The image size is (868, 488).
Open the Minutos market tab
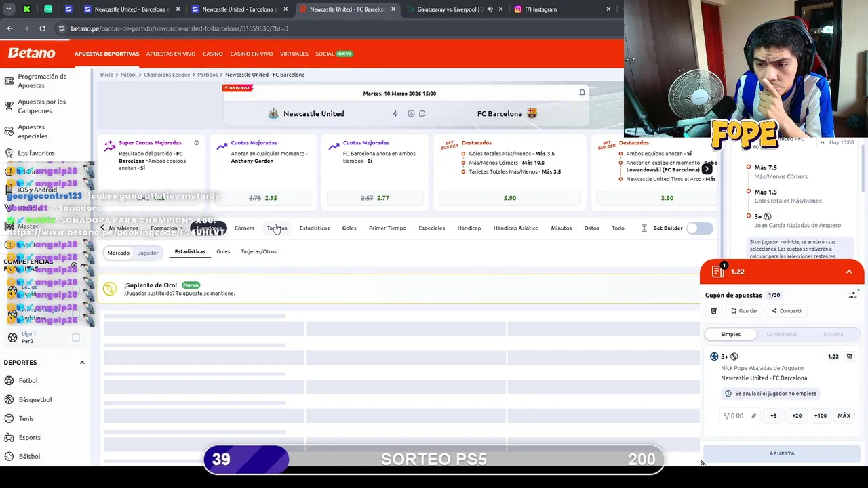click(561, 228)
